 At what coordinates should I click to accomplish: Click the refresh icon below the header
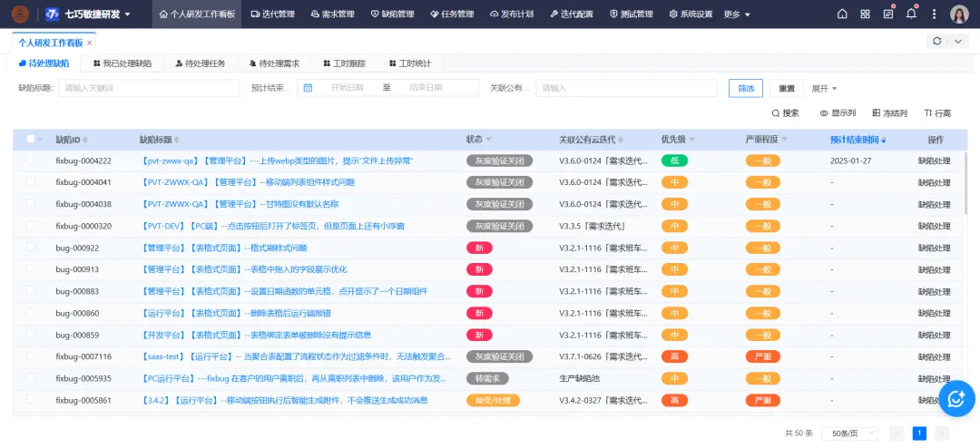tap(937, 42)
